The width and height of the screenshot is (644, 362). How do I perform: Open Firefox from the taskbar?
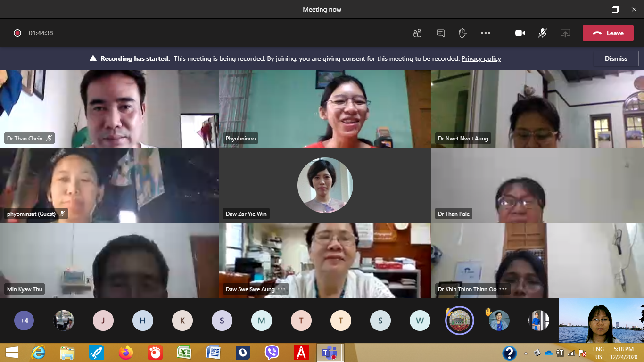pos(126,353)
